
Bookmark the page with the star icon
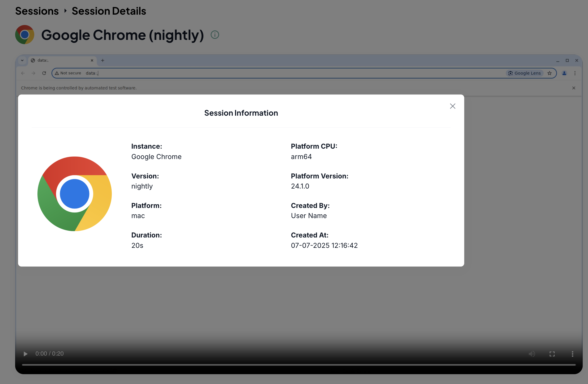point(549,73)
